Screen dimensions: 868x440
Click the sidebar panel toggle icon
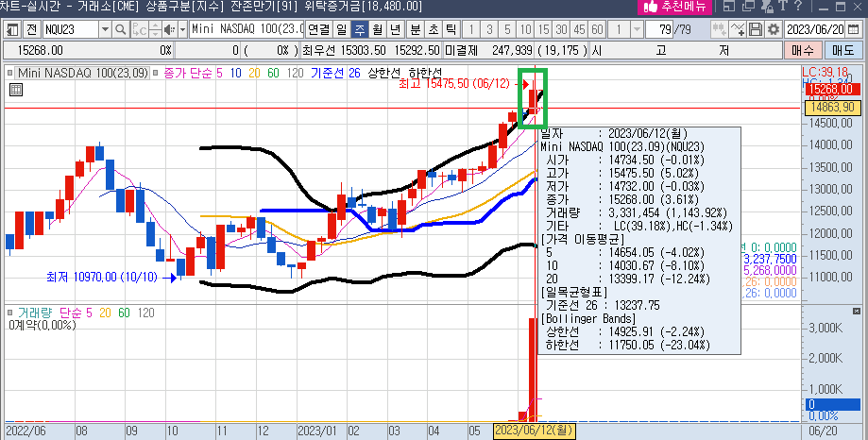coord(12,29)
